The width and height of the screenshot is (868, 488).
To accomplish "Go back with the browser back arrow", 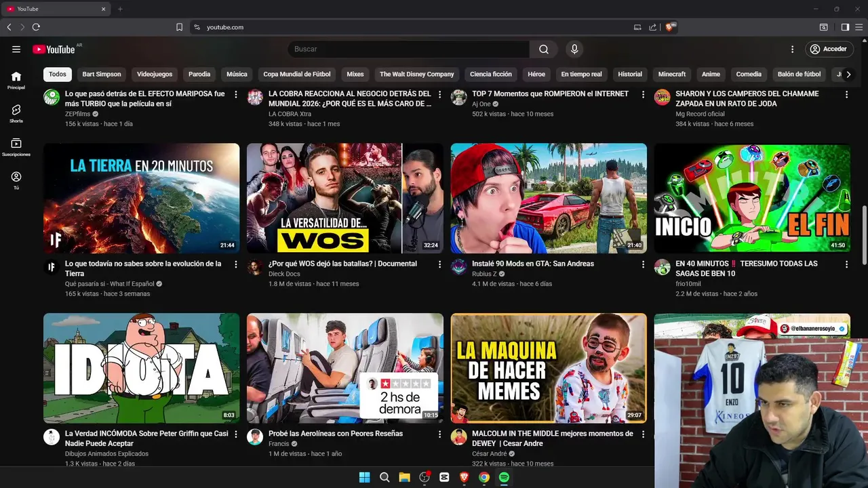I will pos(9,27).
